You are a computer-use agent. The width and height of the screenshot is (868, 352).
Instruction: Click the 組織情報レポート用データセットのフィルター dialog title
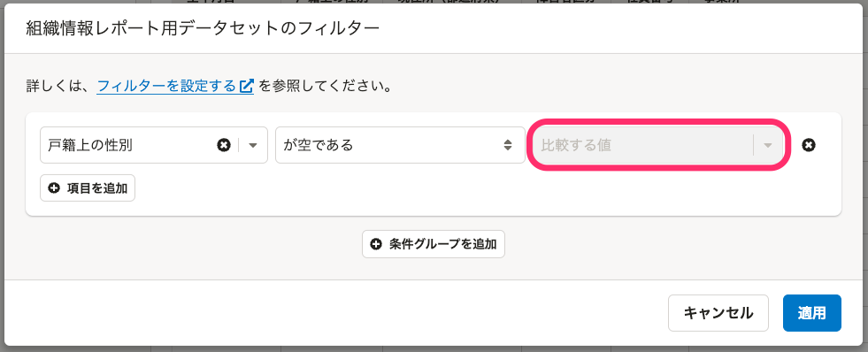204,28
